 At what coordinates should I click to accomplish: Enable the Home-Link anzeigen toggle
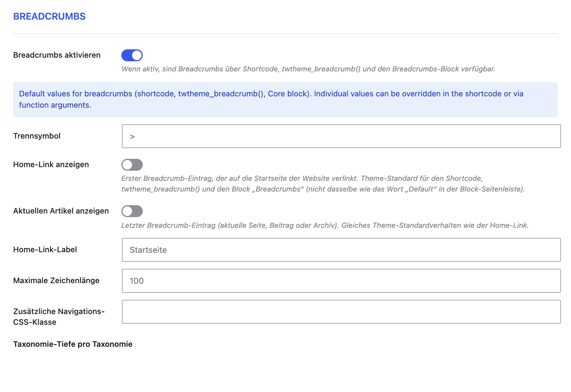(x=132, y=165)
